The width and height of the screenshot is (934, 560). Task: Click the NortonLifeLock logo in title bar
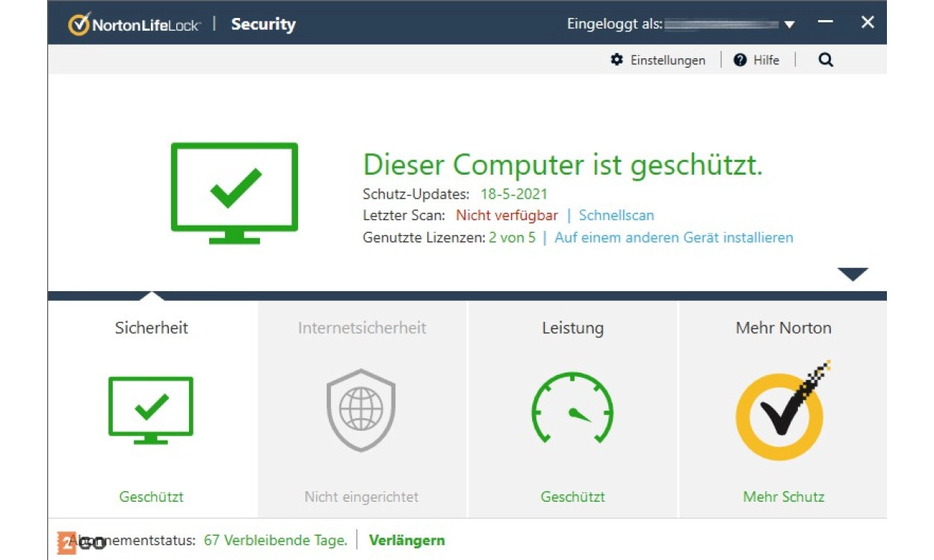click(134, 24)
